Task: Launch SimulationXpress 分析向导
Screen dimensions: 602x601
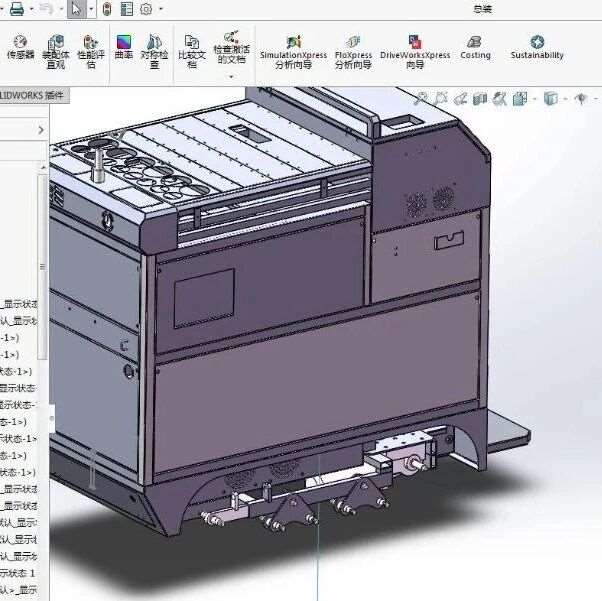Action: click(x=294, y=52)
